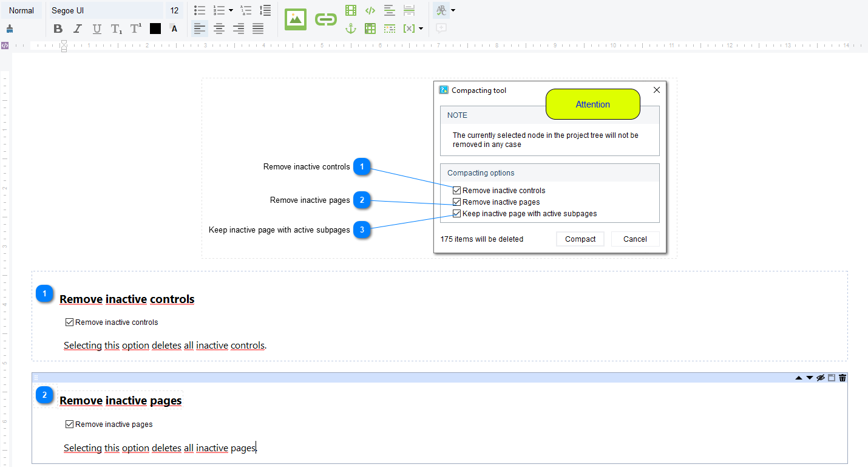Click callout bubble 3 in the screenshot

click(362, 230)
